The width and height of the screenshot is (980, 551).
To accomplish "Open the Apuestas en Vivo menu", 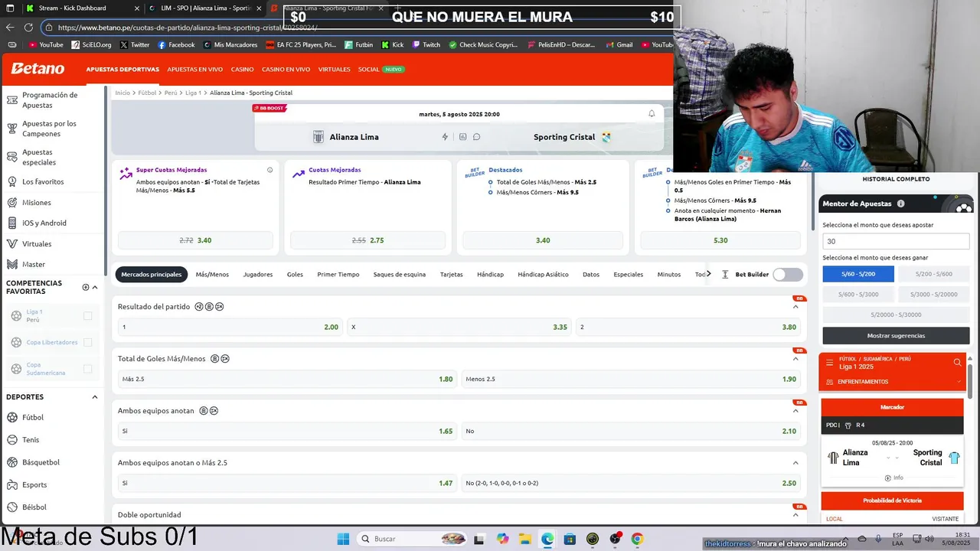I will point(194,69).
